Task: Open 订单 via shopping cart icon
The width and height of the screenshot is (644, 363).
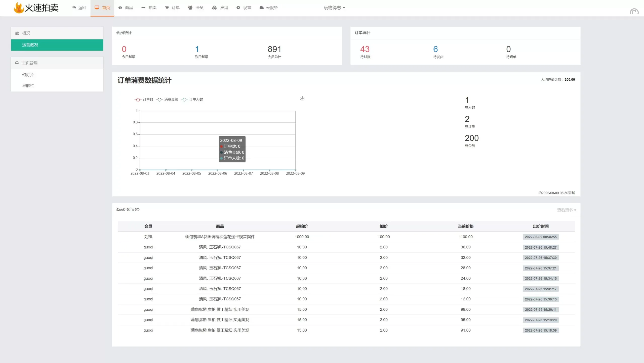Action: coord(167,8)
